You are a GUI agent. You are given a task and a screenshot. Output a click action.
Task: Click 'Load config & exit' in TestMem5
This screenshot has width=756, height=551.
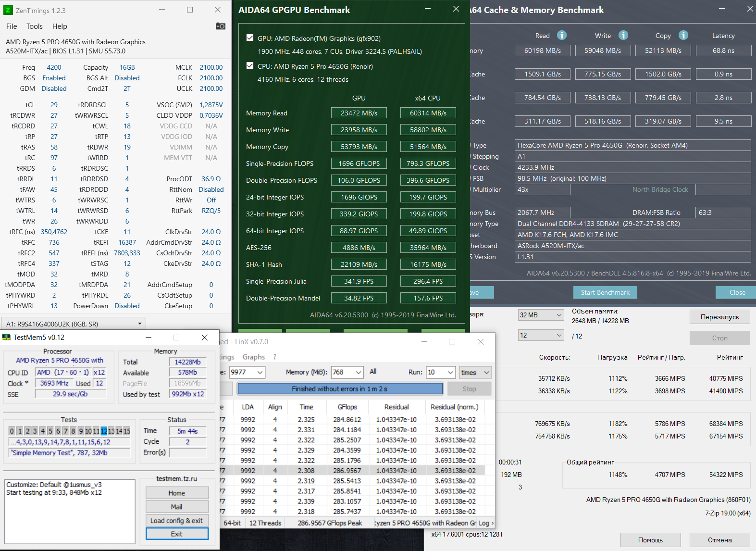(177, 521)
